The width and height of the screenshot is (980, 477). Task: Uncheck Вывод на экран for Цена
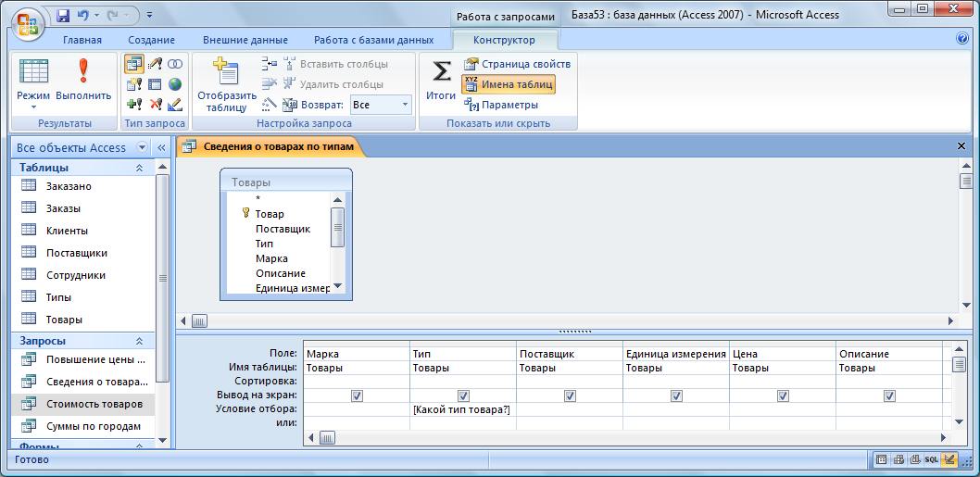click(x=783, y=395)
